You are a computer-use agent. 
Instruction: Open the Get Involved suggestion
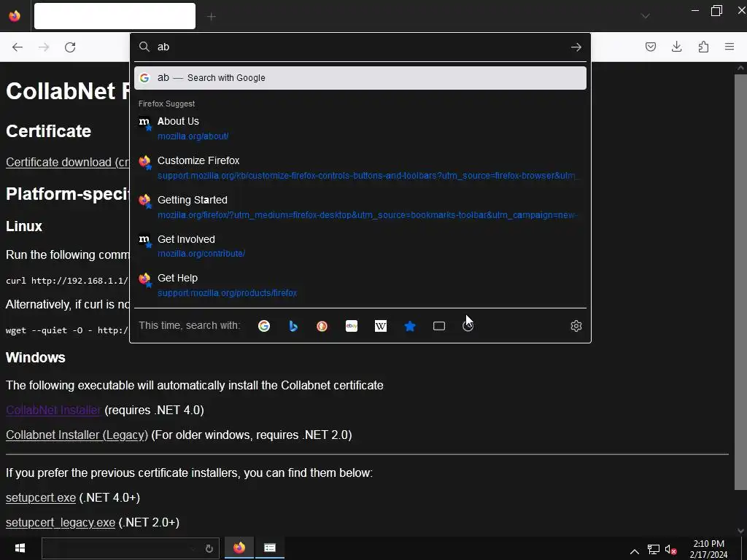point(360,246)
